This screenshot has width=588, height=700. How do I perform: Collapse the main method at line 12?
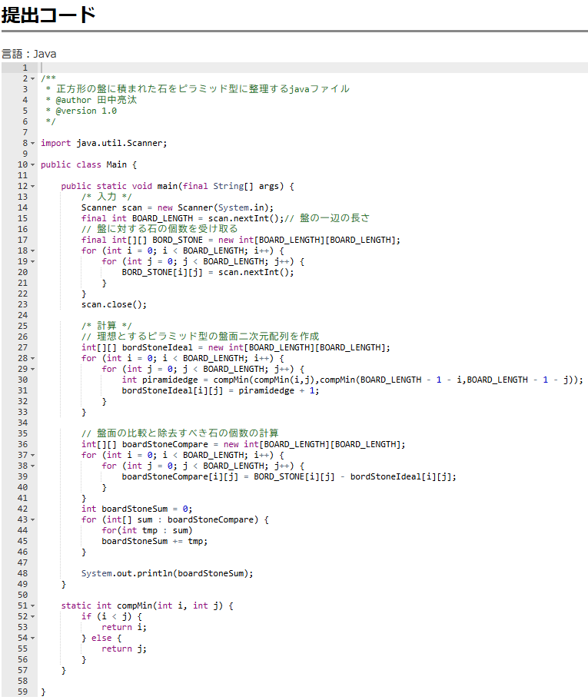33,186
